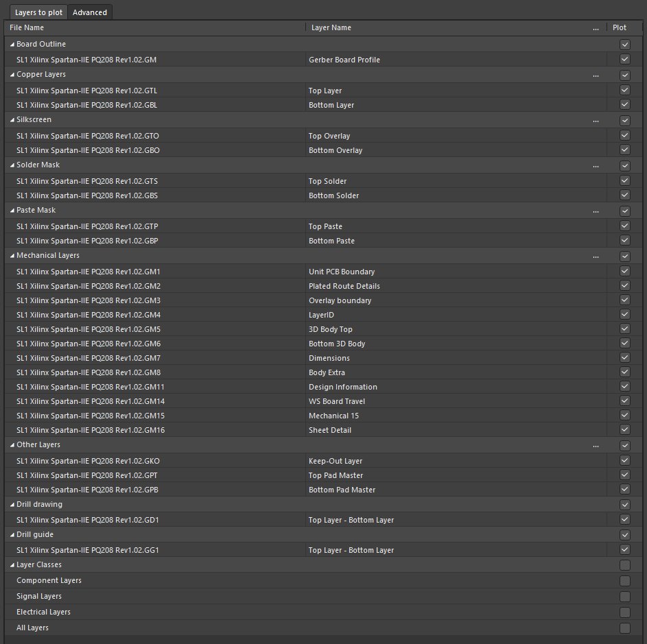The width and height of the screenshot is (647, 644).
Task: Collapse the Silkscreen group
Action: [12, 119]
